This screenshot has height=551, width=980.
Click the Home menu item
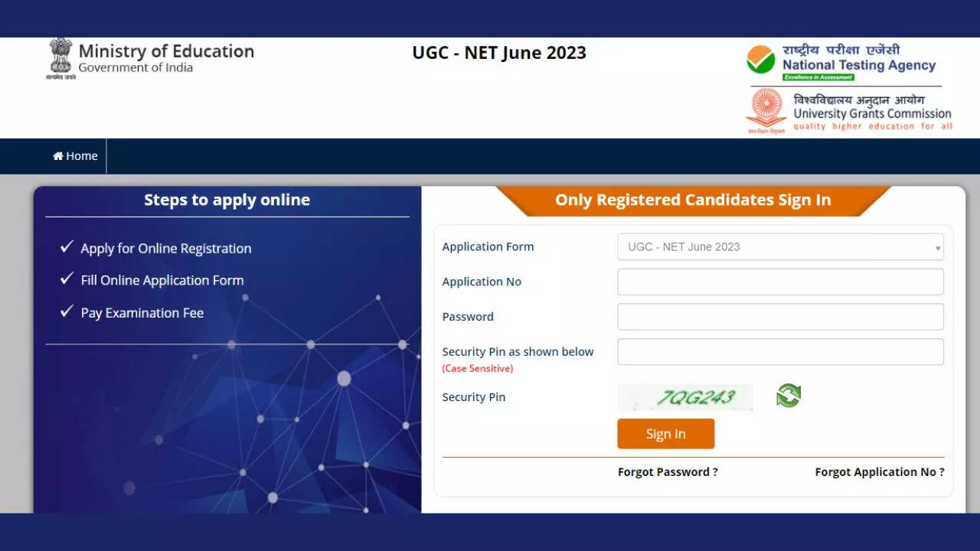75,156
